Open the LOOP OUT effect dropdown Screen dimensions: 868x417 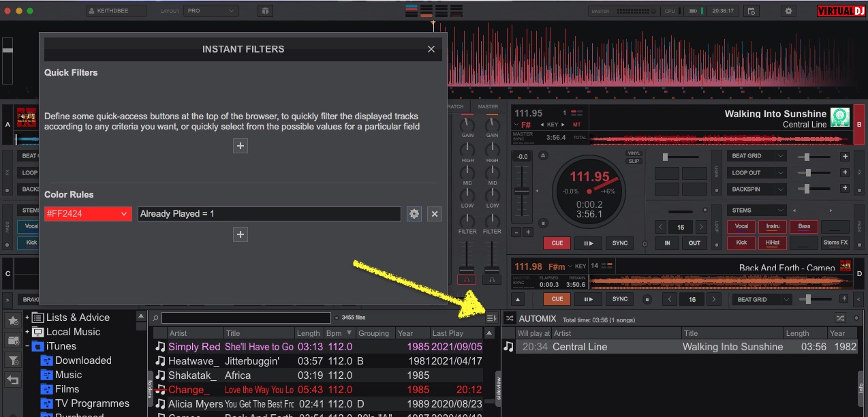756,172
